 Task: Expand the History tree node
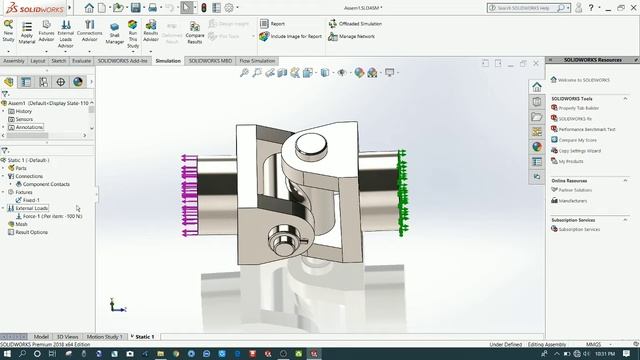click(x=3, y=111)
